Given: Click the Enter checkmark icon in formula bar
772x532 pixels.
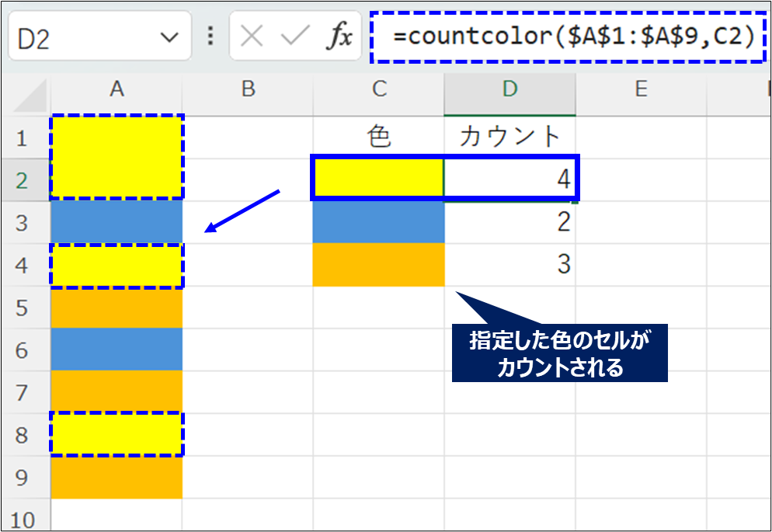Looking at the screenshot, I should (294, 37).
